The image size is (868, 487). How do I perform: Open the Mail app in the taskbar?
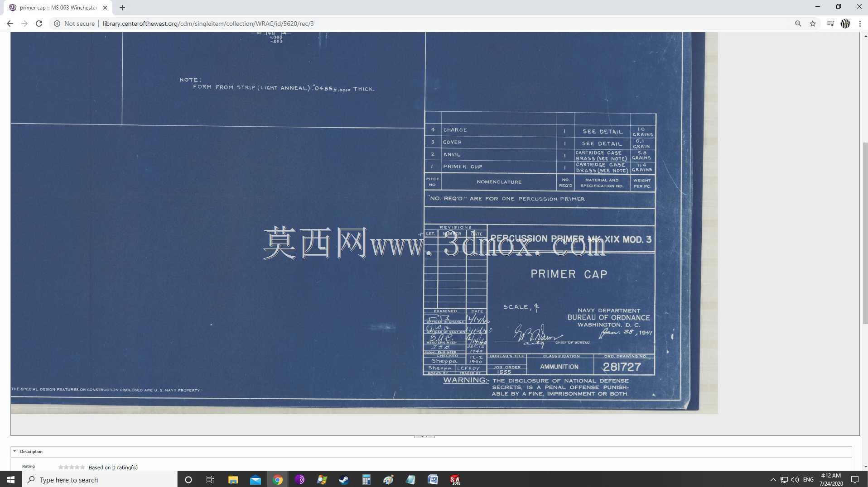(256, 480)
